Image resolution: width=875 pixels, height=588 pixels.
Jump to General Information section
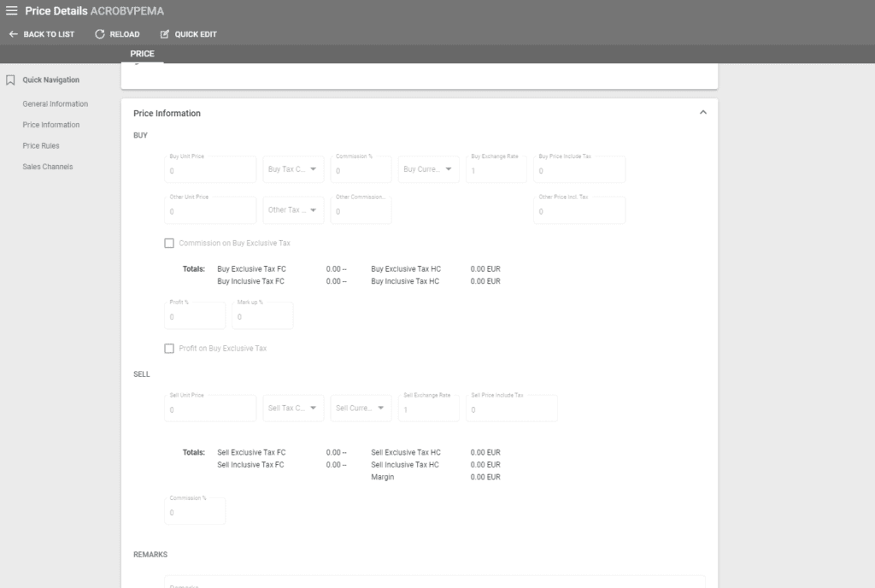(56, 103)
